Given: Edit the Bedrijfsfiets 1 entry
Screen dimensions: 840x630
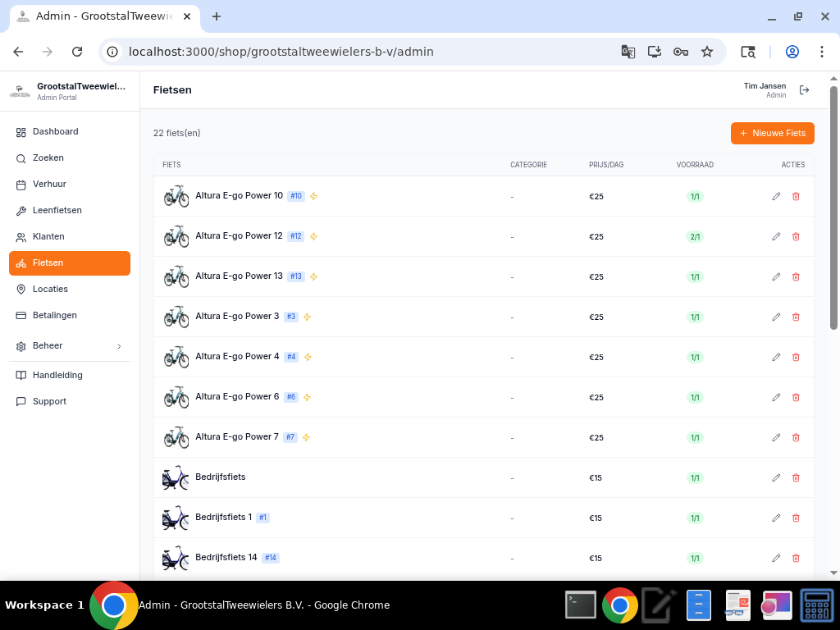Looking at the screenshot, I should click(776, 518).
